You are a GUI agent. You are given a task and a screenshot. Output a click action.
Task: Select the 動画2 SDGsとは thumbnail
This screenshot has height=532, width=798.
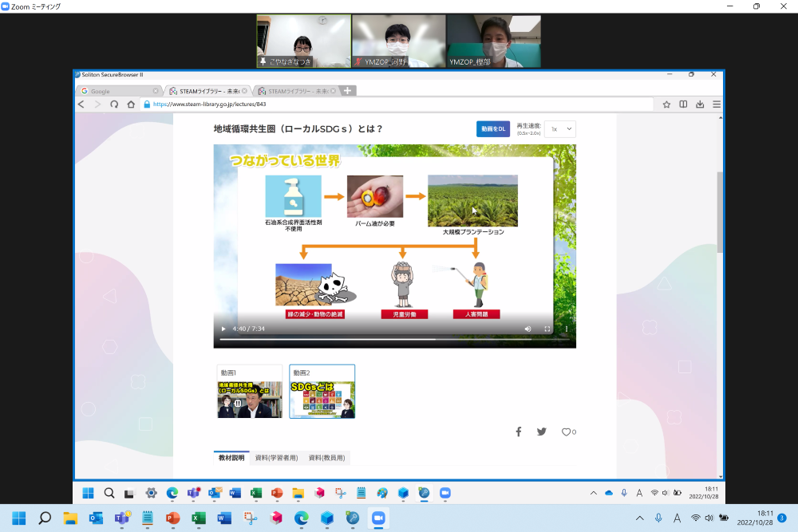click(322, 392)
